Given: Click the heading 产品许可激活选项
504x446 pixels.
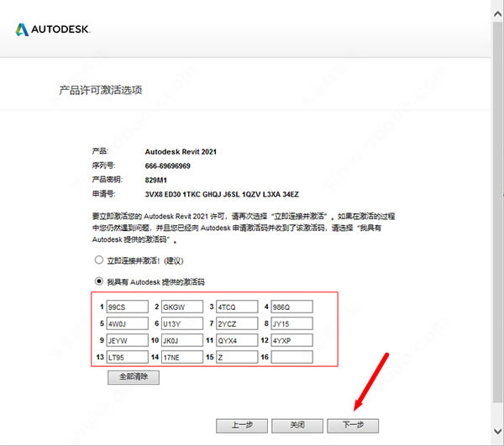Looking at the screenshot, I should tap(101, 90).
